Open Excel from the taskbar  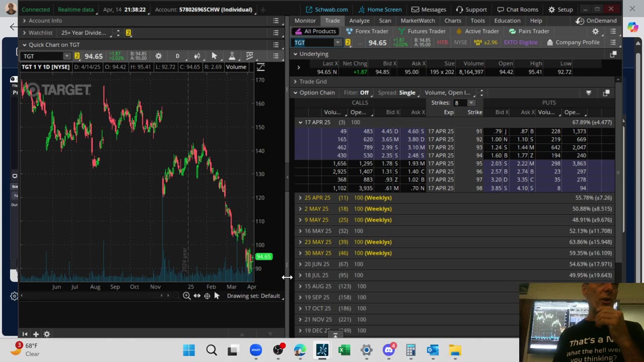coord(345,350)
